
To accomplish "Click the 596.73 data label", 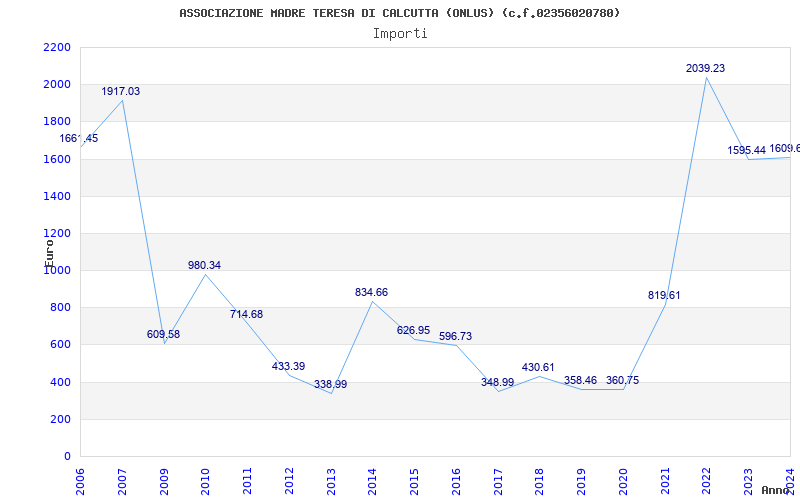I will coord(455,337).
